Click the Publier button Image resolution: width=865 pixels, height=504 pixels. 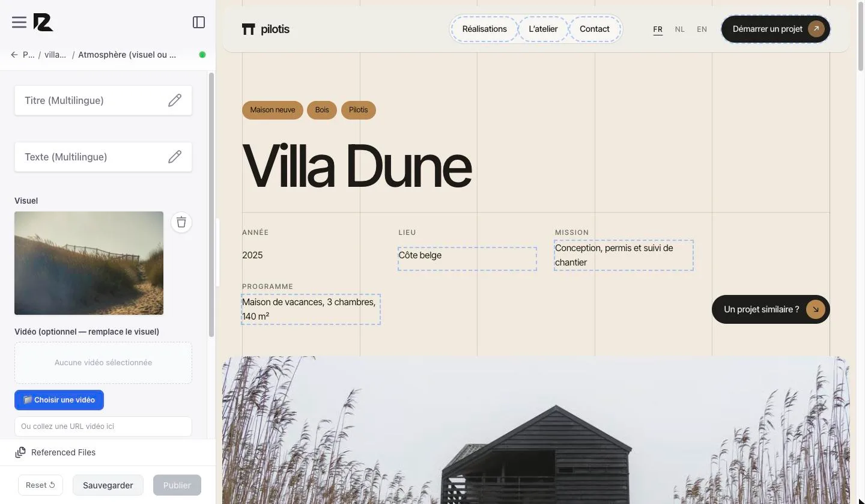coord(177,485)
